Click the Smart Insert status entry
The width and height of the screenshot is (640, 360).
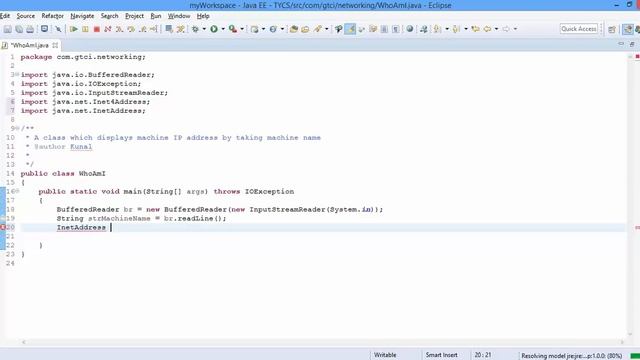pos(442,355)
